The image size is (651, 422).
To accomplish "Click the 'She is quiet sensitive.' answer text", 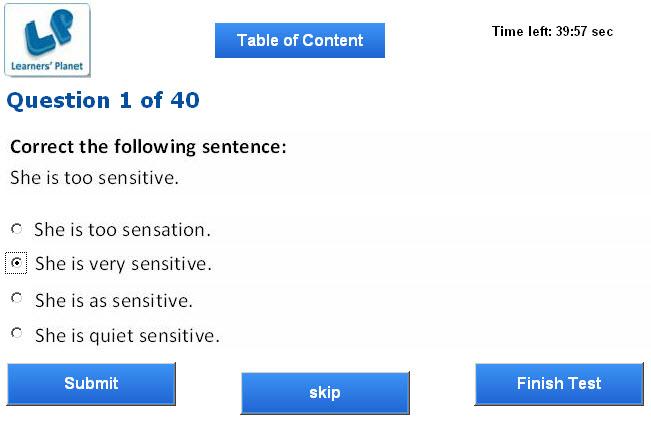I will coord(127,336).
